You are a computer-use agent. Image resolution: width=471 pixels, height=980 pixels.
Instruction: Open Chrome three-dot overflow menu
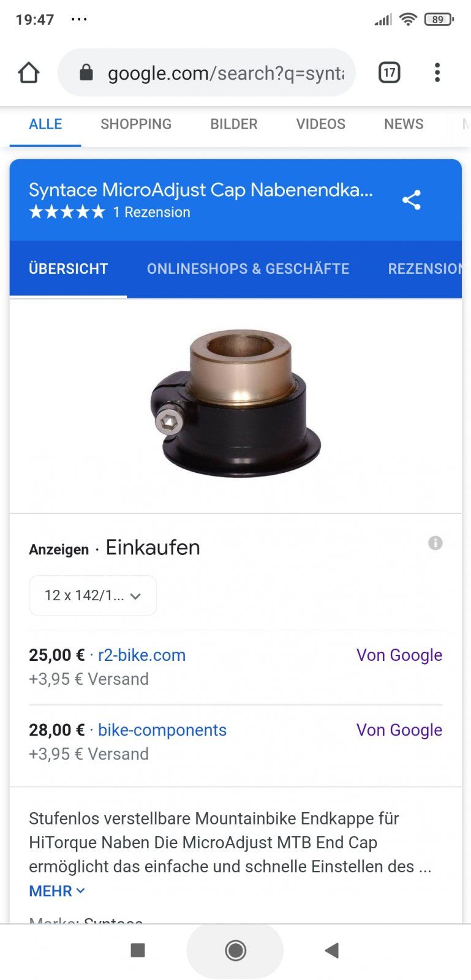[x=437, y=73]
